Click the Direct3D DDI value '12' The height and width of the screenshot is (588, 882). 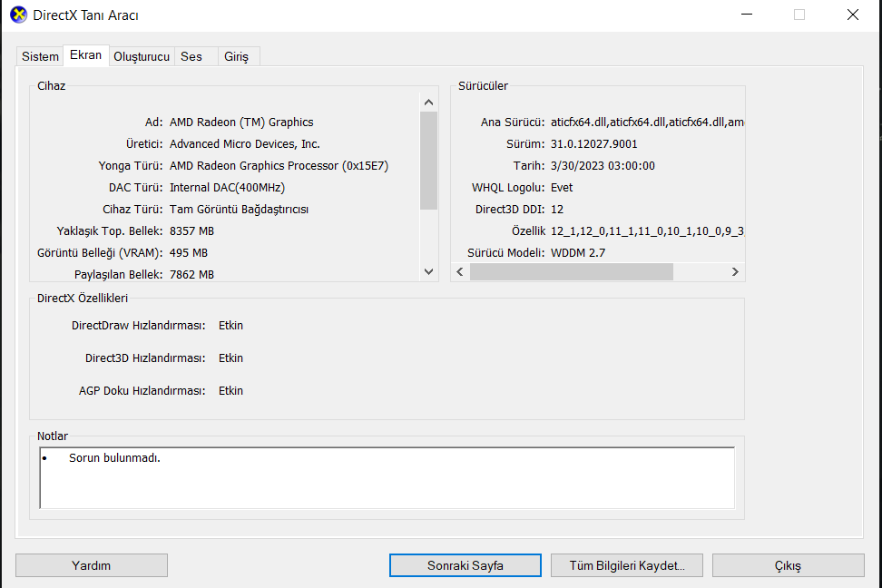(x=557, y=210)
